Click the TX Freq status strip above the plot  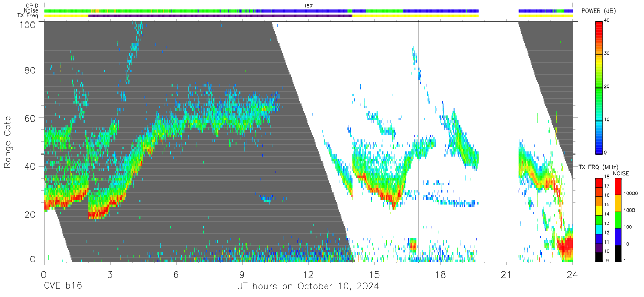[x=308, y=16]
